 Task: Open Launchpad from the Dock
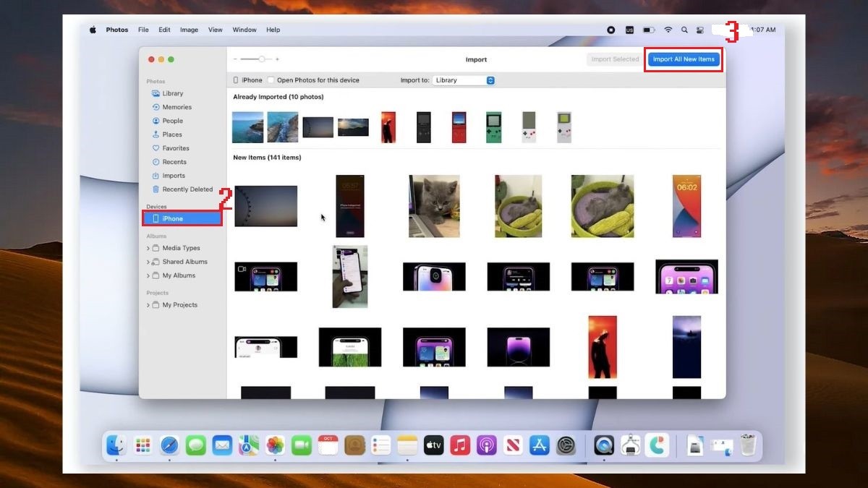[142, 445]
